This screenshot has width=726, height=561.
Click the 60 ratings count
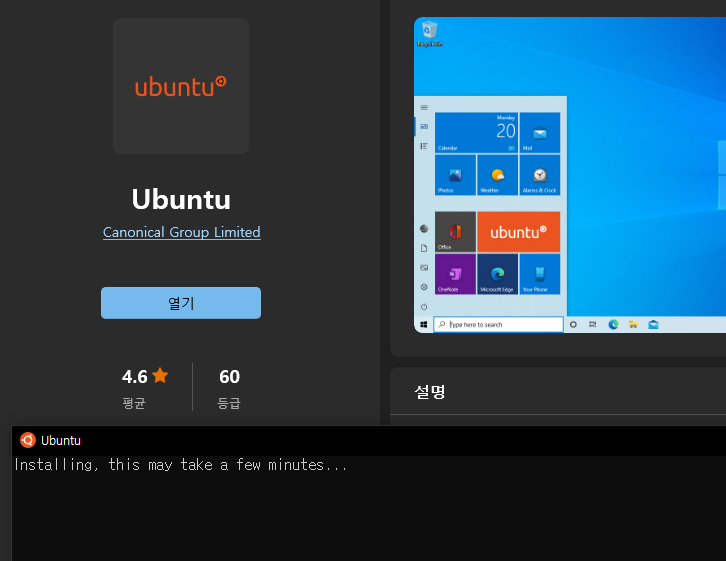229,376
